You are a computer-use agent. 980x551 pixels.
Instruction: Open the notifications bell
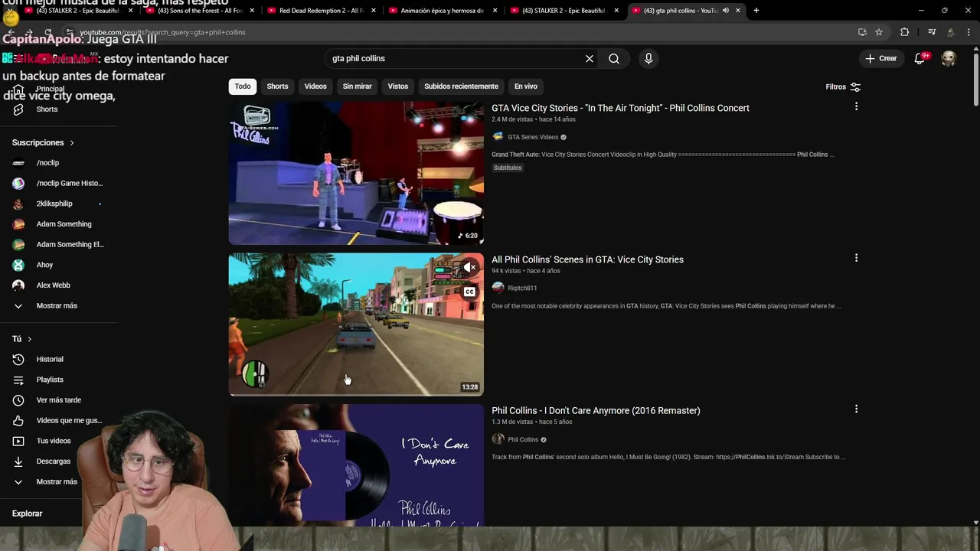point(920,58)
